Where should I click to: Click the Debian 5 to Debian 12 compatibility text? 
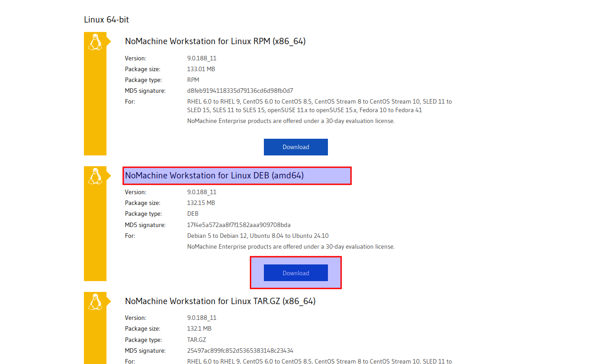tap(258, 236)
